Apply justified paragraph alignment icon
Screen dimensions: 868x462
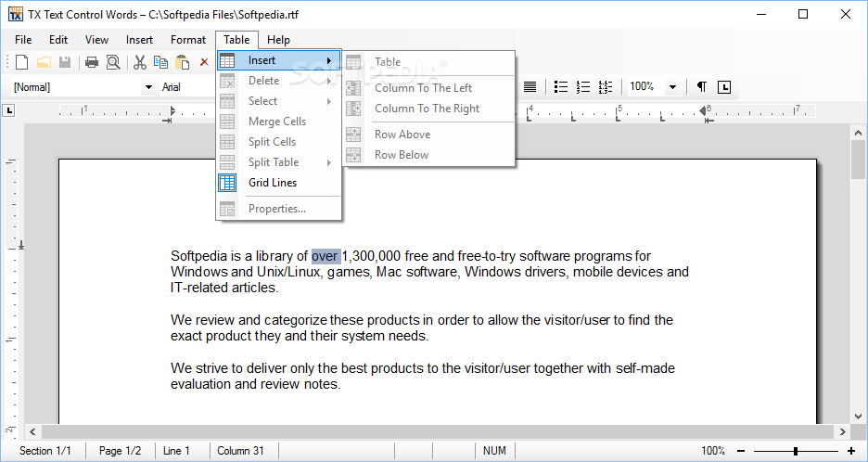point(530,86)
